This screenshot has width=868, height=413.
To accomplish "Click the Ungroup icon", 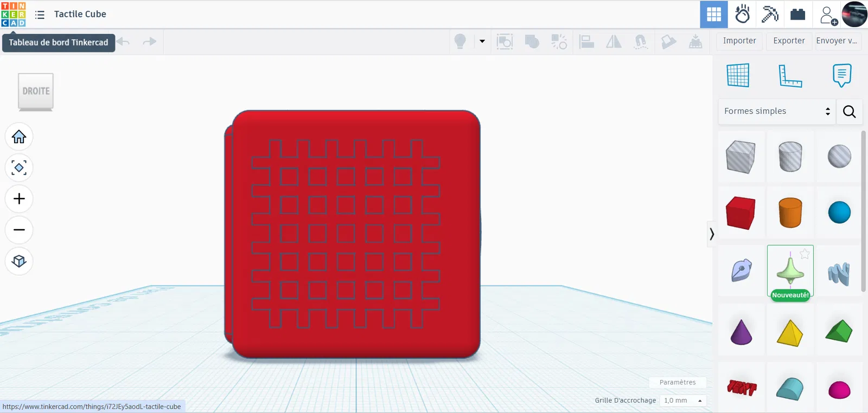I will click(559, 41).
